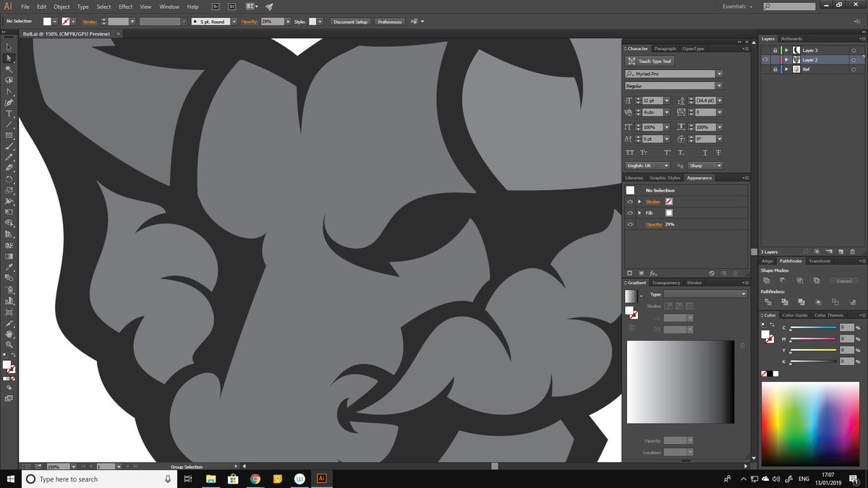The height and width of the screenshot is (488, 868).
Task: Open the Effect menu
Action: 126,7
